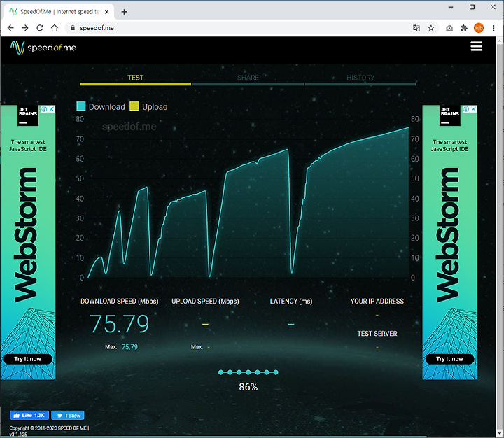This screenshot has width=504, height=438.
Task: Reload the speedof.me page
Action: [x=40, y=28]
